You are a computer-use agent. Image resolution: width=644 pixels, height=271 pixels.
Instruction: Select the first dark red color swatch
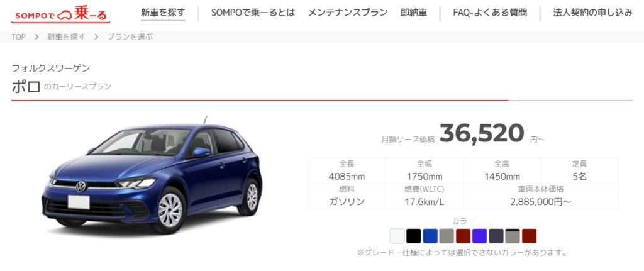tap(463, 236)
